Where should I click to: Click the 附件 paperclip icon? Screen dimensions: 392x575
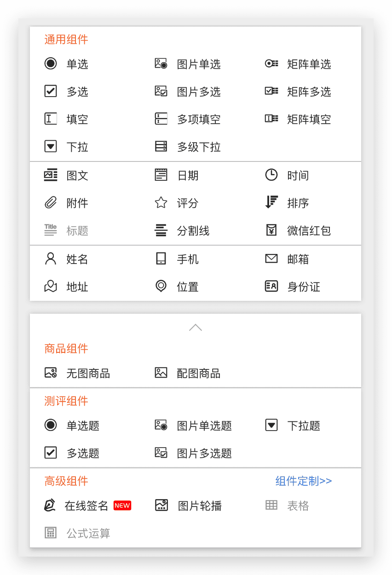pyautogui.click(x=51, y=202)
